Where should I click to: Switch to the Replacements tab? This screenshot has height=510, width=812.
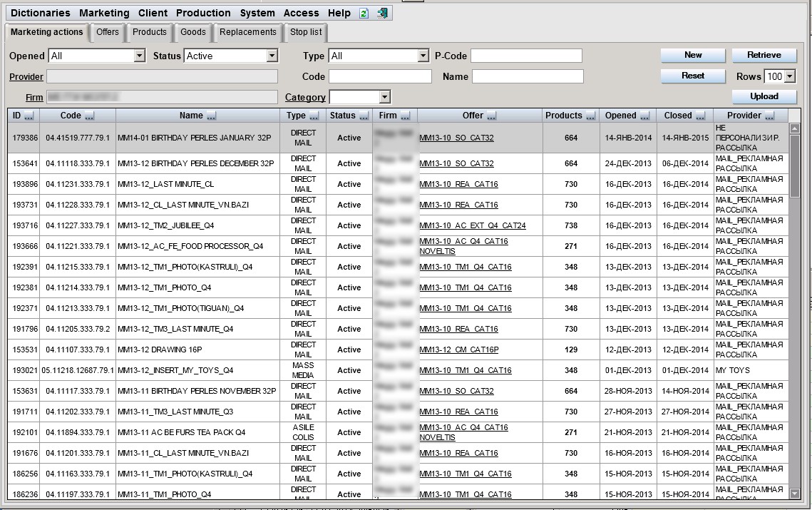click(x=247, y=32)
